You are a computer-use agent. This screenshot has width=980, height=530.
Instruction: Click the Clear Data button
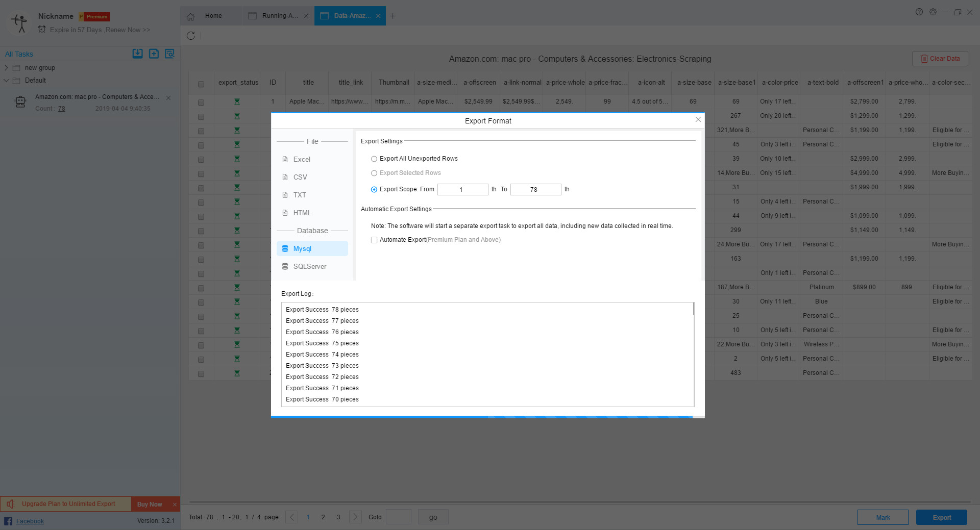click(940, 59)
